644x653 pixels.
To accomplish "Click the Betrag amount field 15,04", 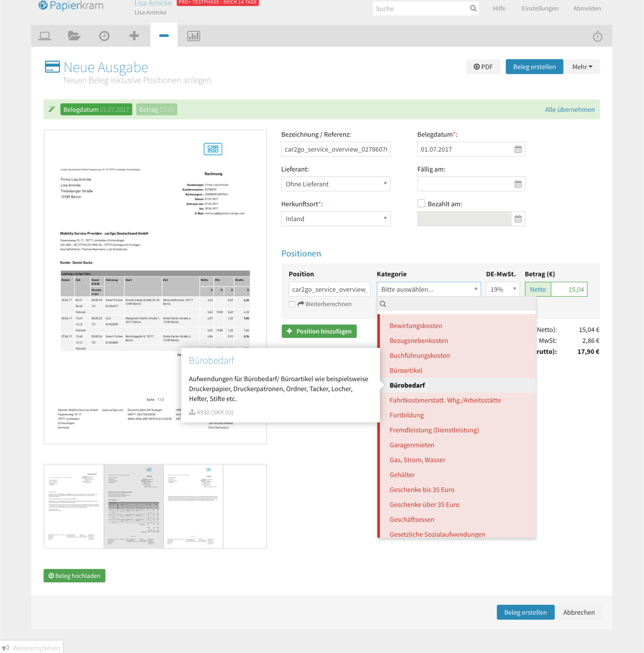I will (x=569, y=289).
